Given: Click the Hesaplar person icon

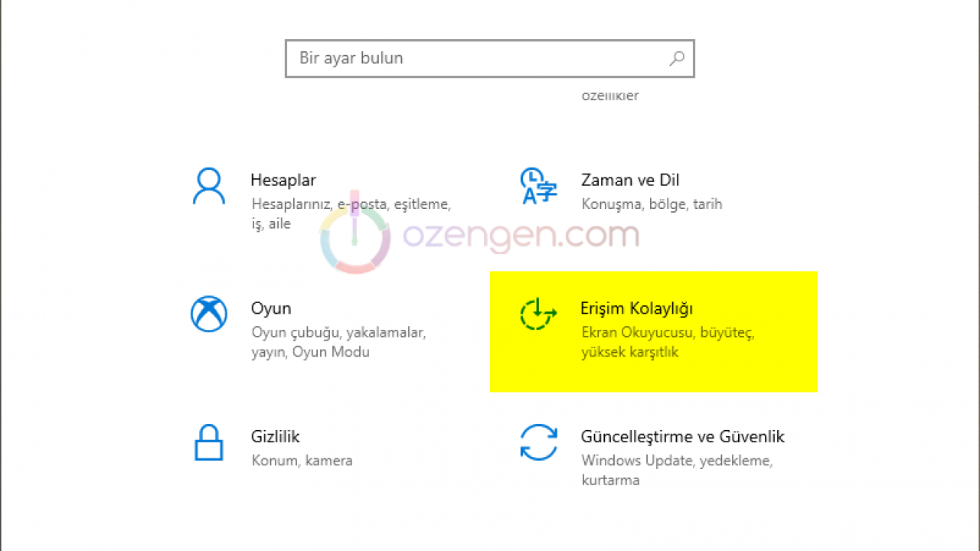Looking at the screenshot, I should [208, 187].
